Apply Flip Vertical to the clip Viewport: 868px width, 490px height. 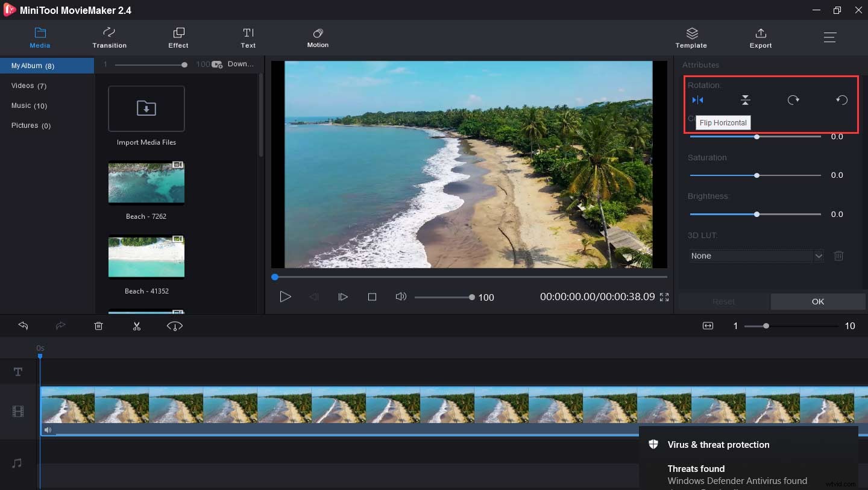pyautogui.click(x=746, y=99)
